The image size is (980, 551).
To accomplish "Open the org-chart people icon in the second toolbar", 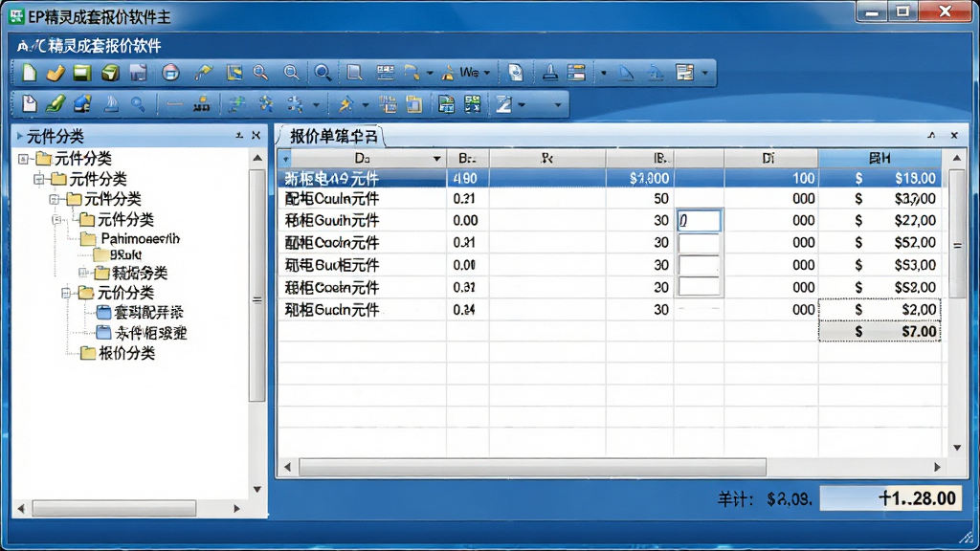I will [x=201, y=104].
